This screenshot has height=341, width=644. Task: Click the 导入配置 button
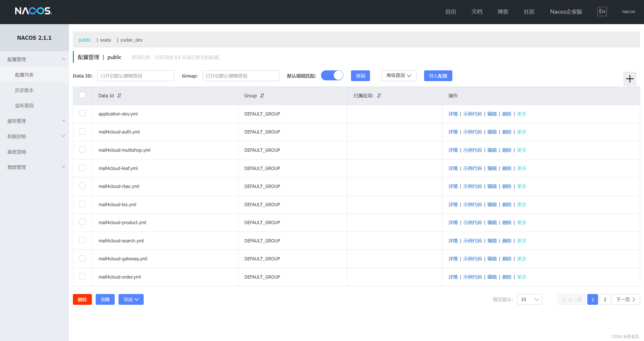pos(438,75)
